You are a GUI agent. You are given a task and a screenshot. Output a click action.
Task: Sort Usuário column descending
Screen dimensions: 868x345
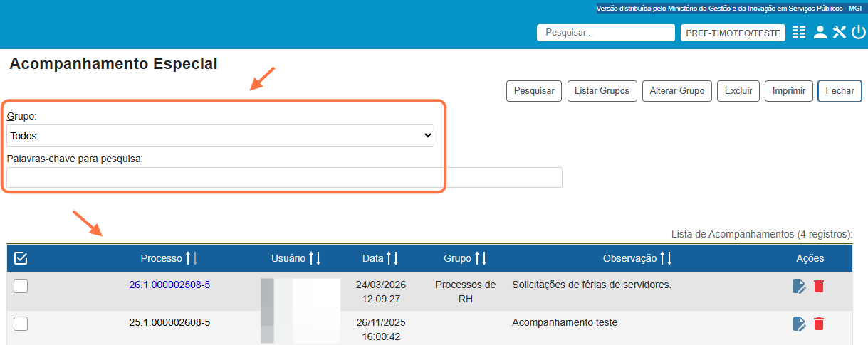(318, 258)
